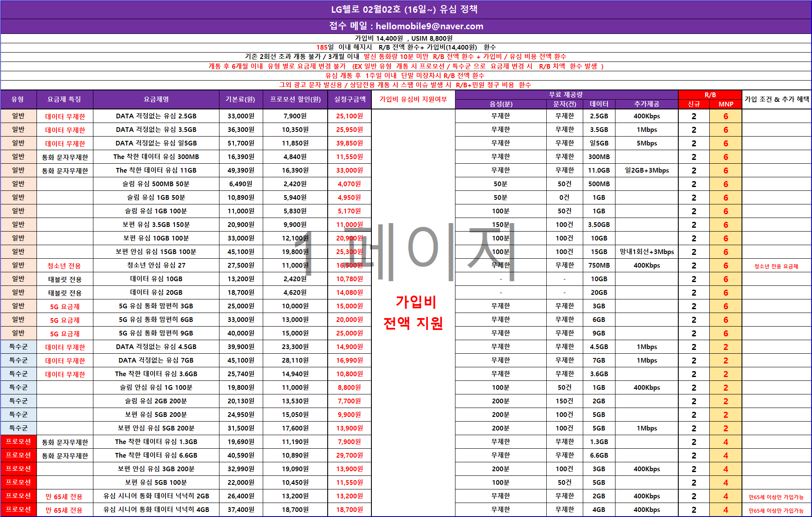Click the 'MNP' sub-header
Screen dimensions: 812x517
(725, 104)
